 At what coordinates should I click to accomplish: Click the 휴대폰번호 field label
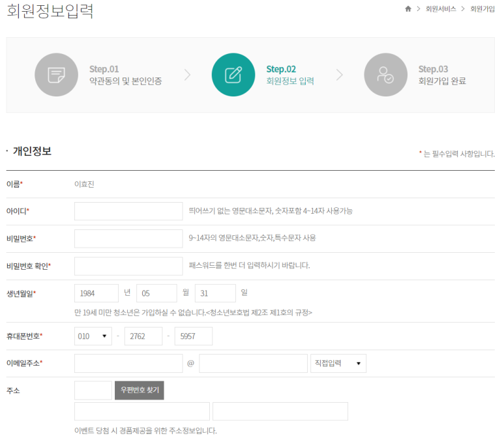point(24,336)
